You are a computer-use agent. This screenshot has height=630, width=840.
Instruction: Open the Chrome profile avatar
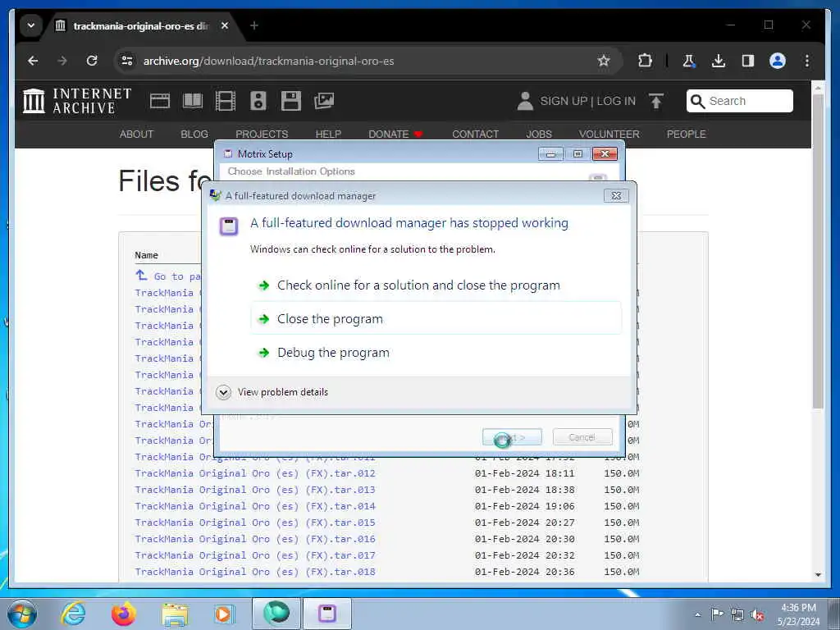(778, 61)
